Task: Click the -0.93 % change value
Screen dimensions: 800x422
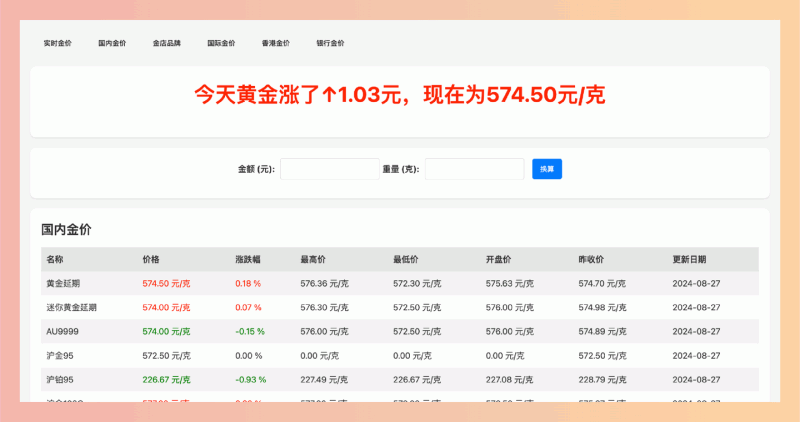Action: coord(251,380)
